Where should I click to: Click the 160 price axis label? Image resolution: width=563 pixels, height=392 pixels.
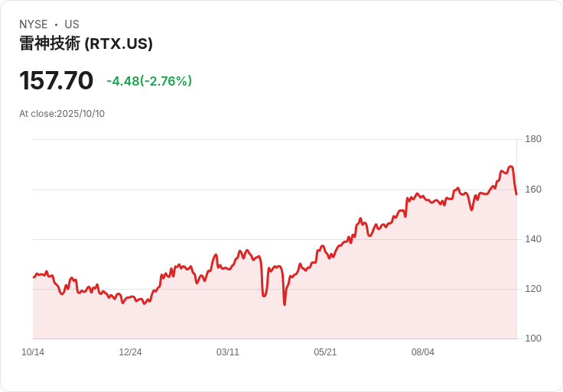coord(533,190)
